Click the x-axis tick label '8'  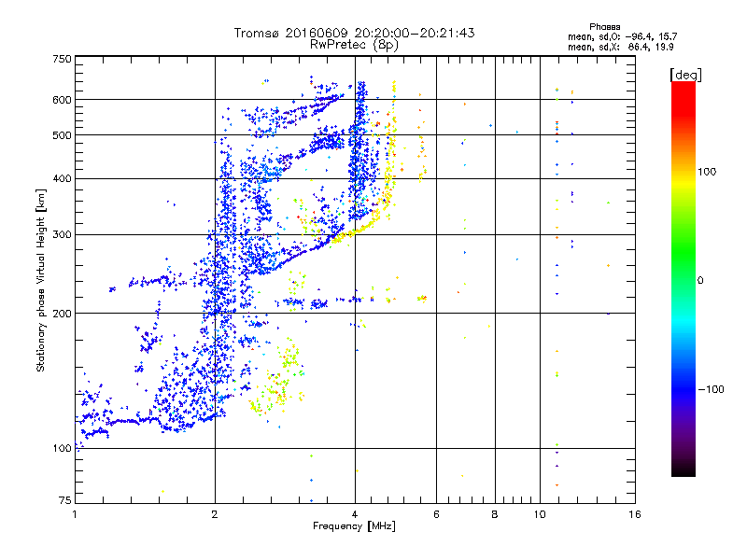[495, 514]
